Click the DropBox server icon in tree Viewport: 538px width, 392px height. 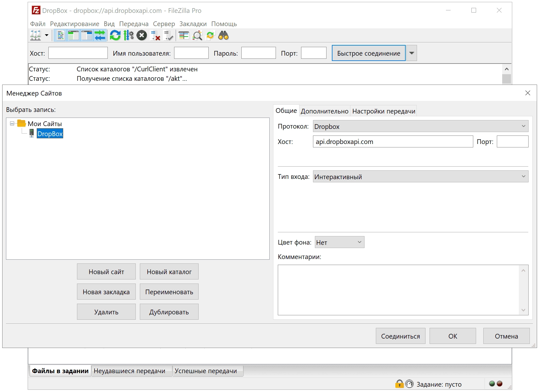32,133
